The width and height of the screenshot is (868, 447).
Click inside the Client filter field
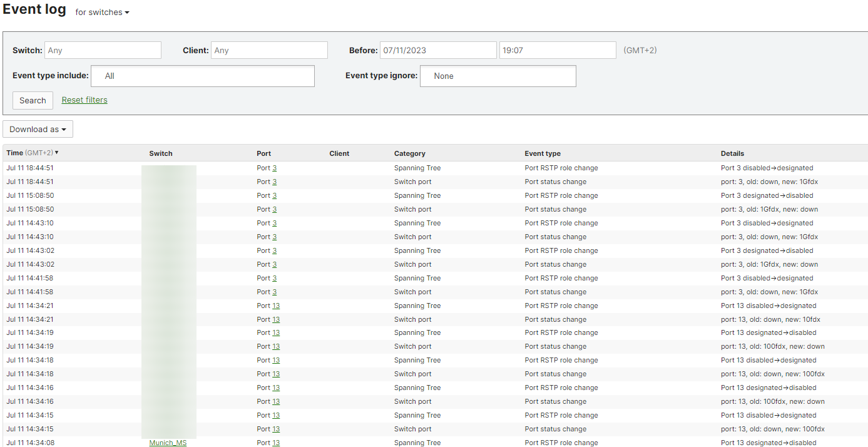click(269, 49)
